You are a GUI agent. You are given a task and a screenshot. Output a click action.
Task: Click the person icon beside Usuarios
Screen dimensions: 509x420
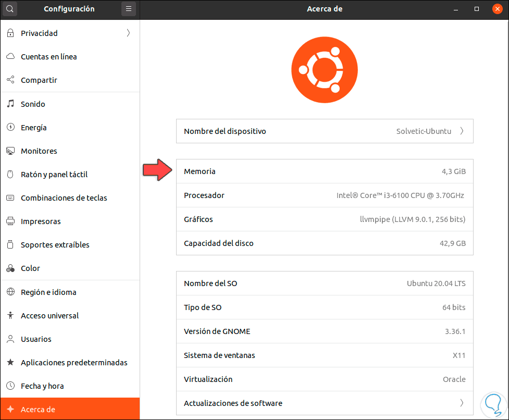tap(10, 339)
